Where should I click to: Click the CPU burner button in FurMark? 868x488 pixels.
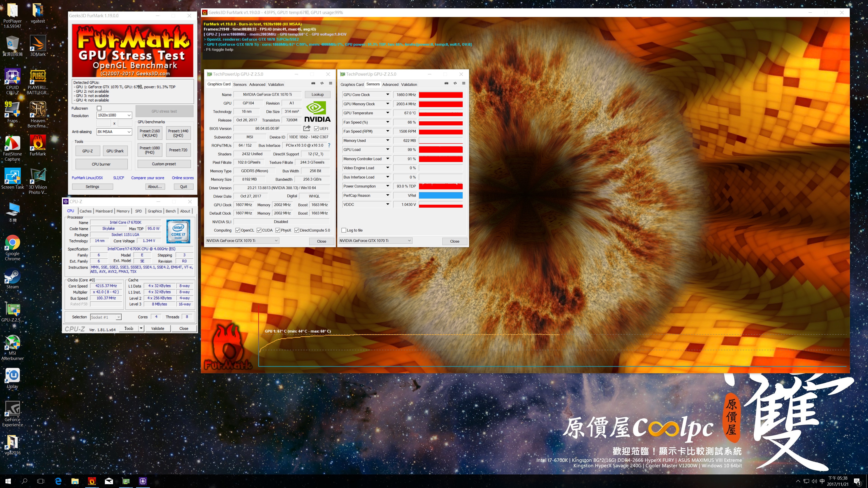coord(101,164)
